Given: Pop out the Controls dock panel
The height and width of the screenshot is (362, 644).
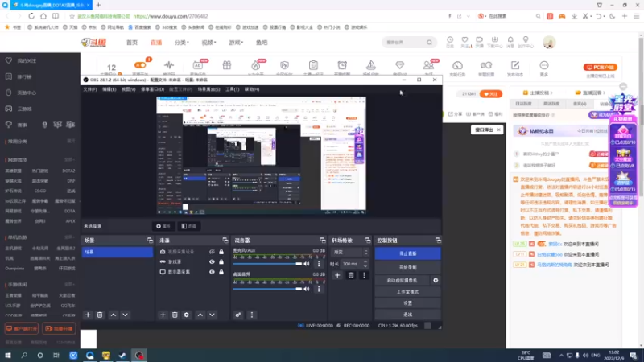Looking at the screenshot, I should coord(438,240).
